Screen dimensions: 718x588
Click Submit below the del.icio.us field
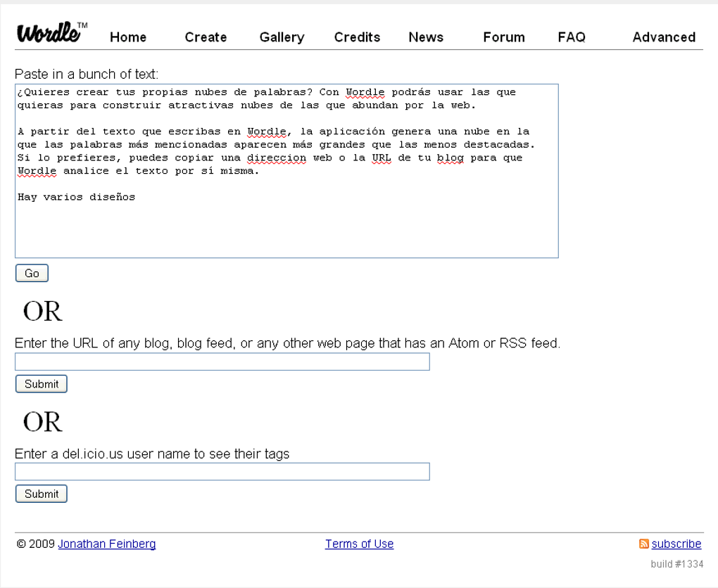(42, 494)
